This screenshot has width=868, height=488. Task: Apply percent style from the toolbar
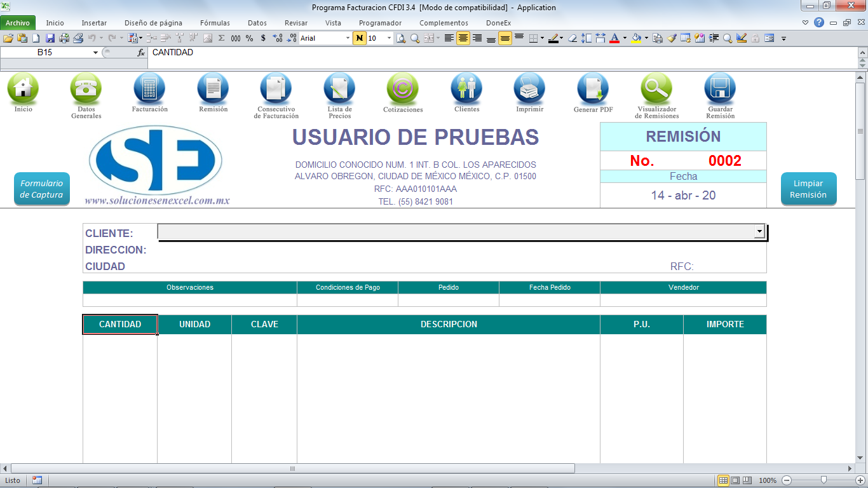249,38
